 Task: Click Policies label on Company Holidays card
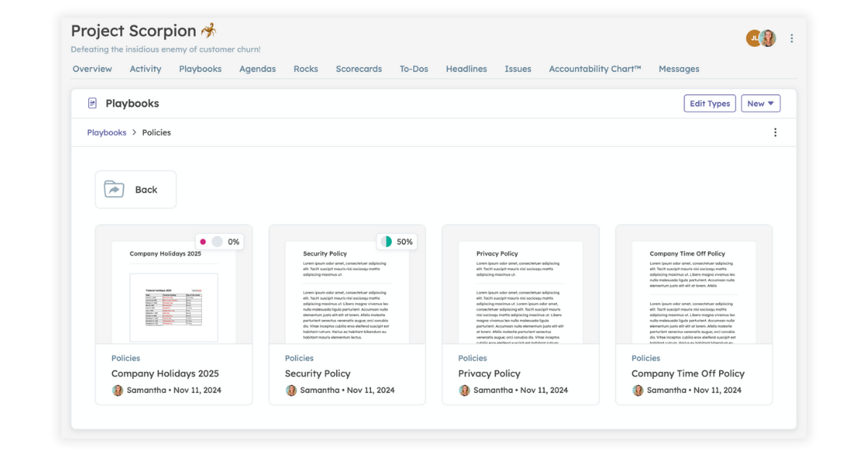(x=126, y=358)
